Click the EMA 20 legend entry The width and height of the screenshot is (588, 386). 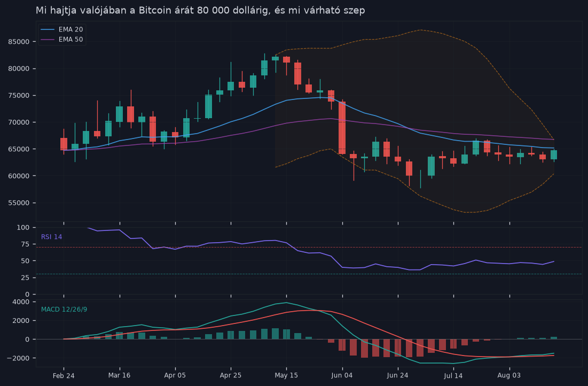tap(62, 29)
